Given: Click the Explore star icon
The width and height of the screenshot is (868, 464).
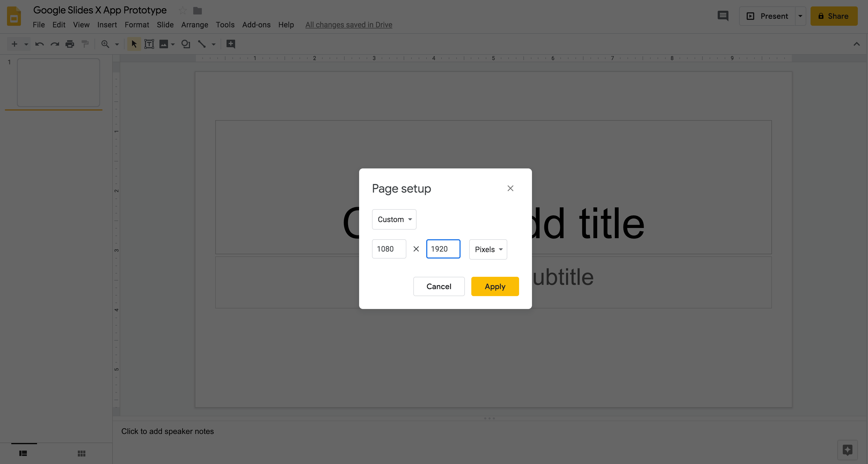Looking at the screenshot, I should [x=847, y=450].
